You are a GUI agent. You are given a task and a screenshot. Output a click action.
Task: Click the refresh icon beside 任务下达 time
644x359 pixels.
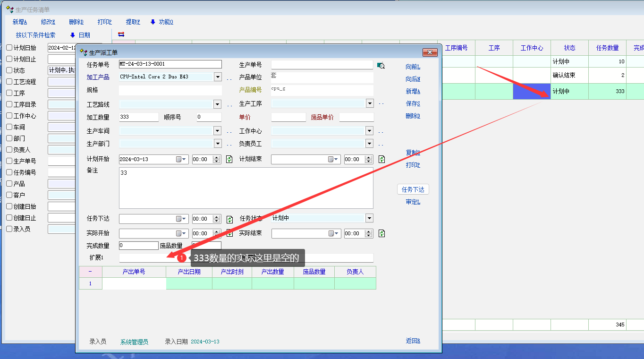(229, 219)
